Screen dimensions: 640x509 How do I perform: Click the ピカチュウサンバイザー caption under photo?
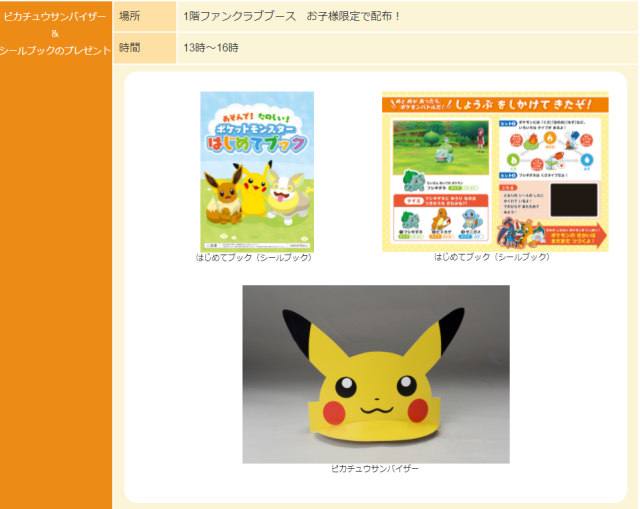(375, 469)
